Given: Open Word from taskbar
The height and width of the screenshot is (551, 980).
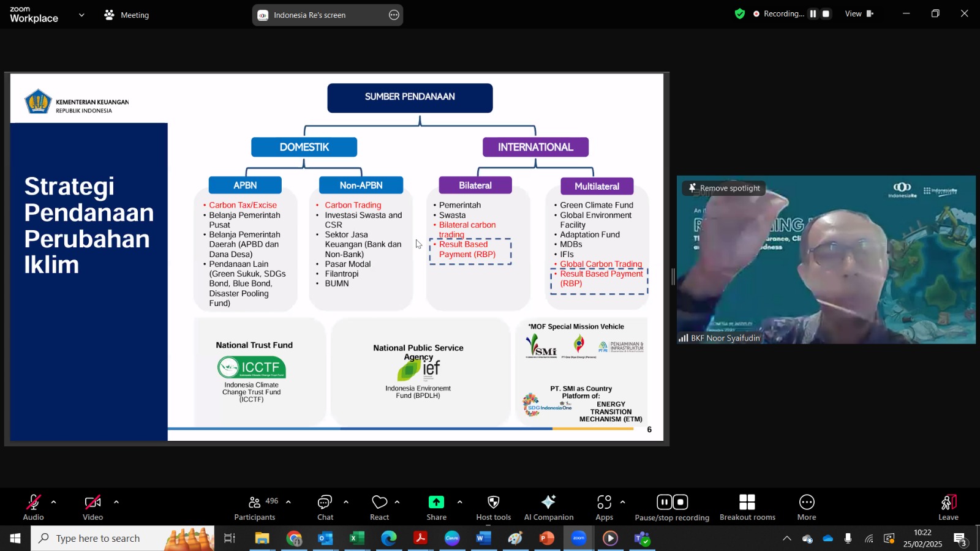Looking at the screenshot, I should [x=484, y=538].
